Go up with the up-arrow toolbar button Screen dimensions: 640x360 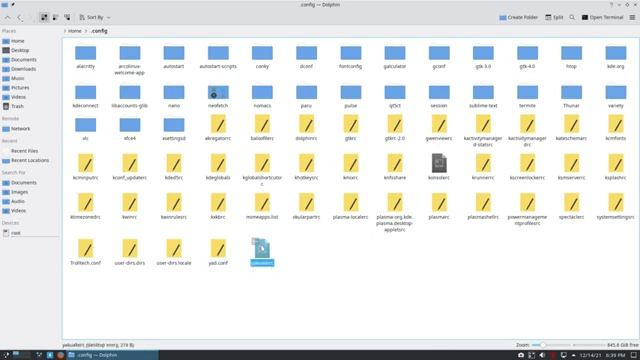8,17
